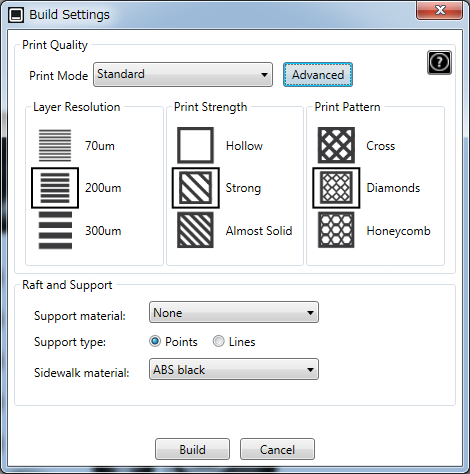Click the Advanced button
Image resolution: width=470 pixels, height=474 pixels.
[x=318, y=75]
